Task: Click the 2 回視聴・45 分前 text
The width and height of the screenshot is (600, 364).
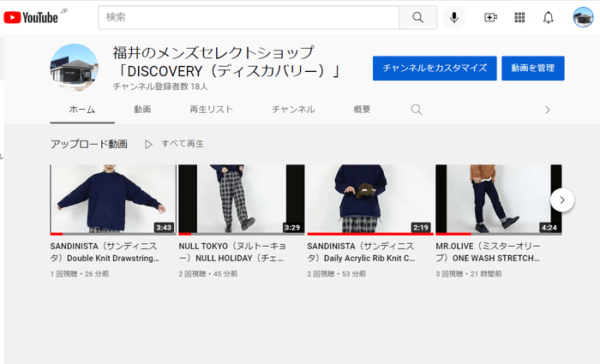Action: tap(208, 274)
